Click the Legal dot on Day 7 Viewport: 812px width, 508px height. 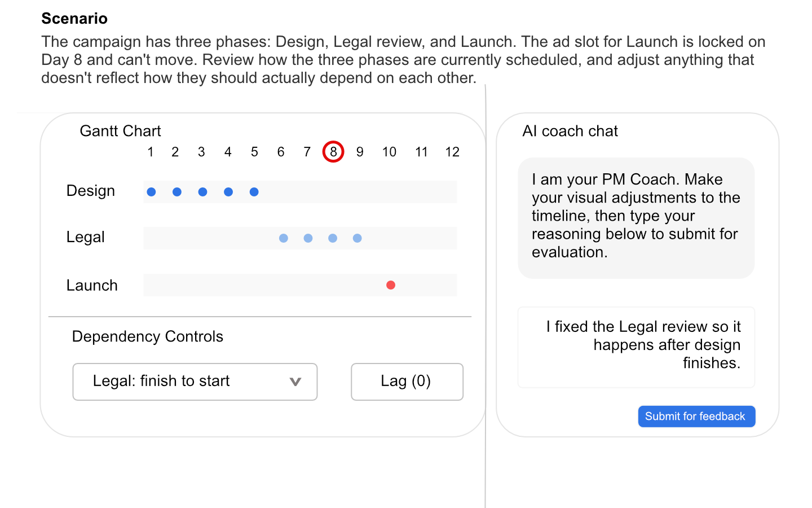pyautogui.click(x=308, y=238)
